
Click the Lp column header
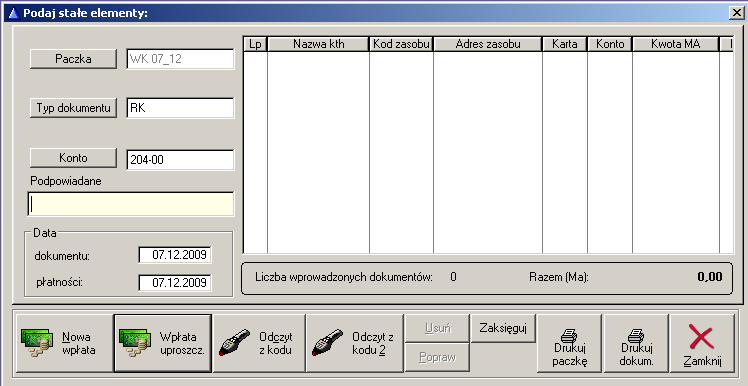point(256,44)
